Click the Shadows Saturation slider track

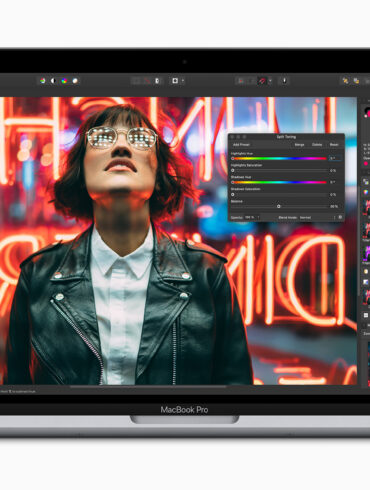click(x=279, y=194)
